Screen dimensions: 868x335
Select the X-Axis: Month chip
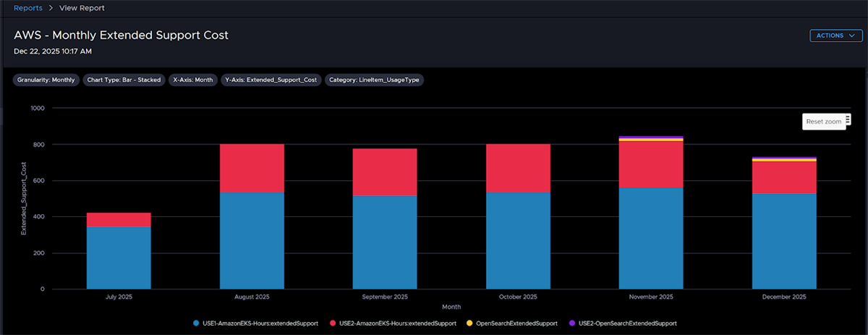(x=193, y=80)
